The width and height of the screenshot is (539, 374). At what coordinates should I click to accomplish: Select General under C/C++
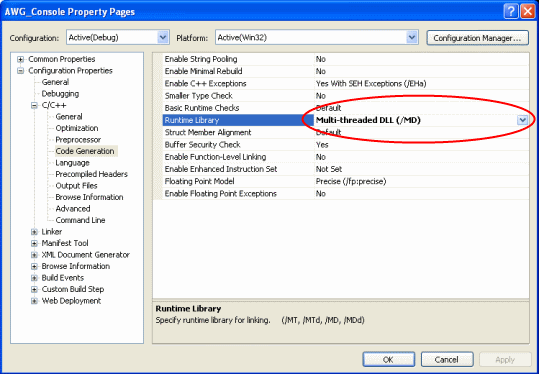[69, 117]
